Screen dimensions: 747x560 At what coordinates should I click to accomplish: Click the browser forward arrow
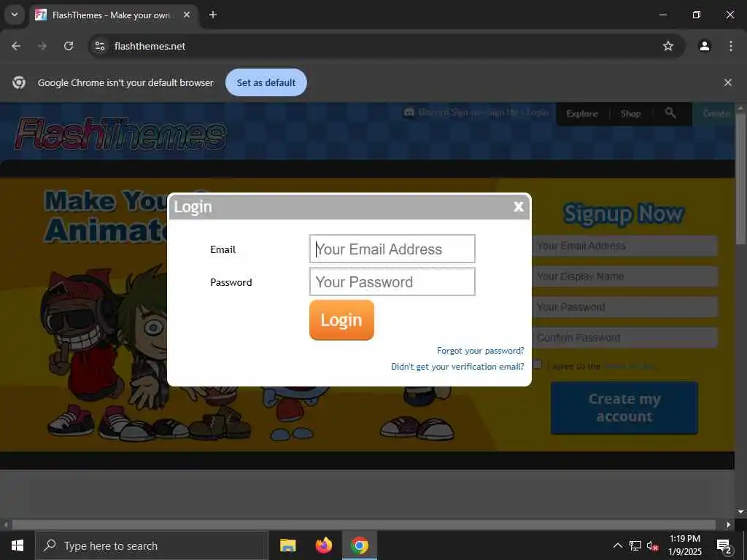tap(42, 46)
